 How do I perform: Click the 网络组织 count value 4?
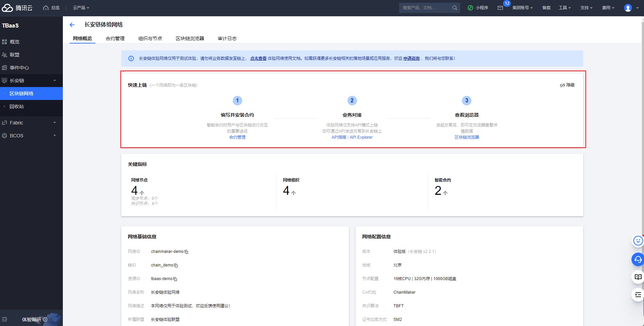[x=286, y=191]
